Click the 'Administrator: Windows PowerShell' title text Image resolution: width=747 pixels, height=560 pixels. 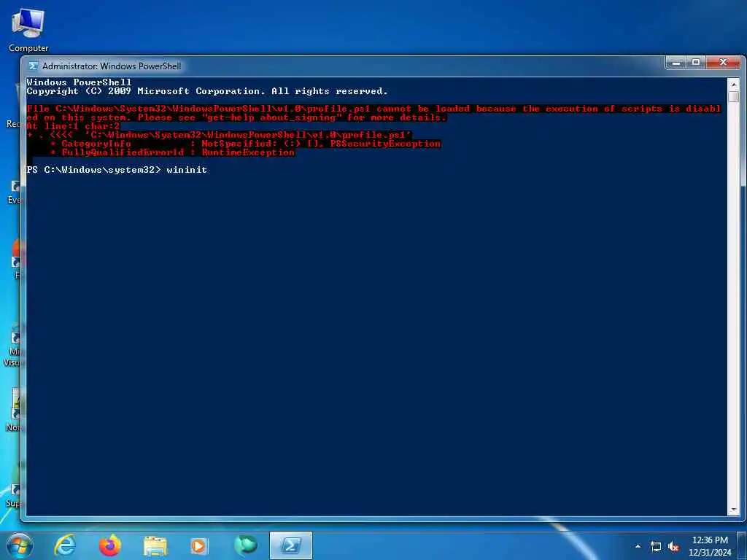click(x=112, y=66)
